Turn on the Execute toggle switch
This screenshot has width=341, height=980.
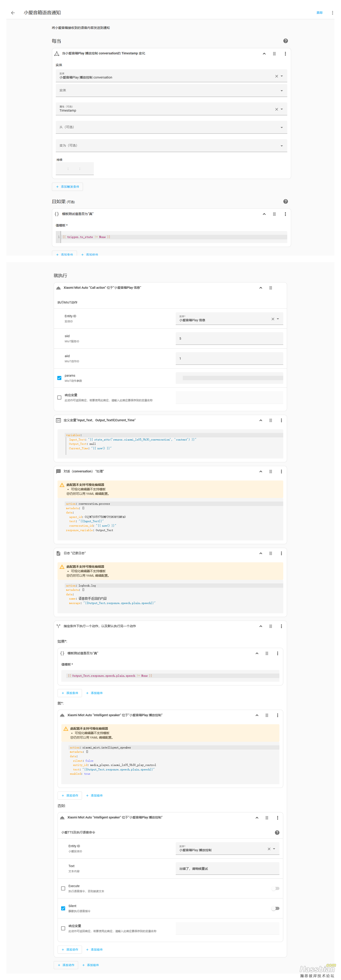pyautogui.click(x=275, y=888)
